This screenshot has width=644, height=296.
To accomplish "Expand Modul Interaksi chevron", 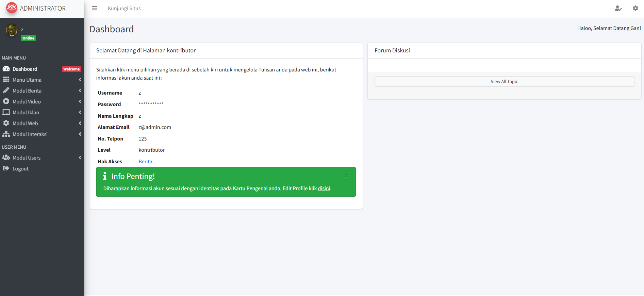I will point(80,134).
